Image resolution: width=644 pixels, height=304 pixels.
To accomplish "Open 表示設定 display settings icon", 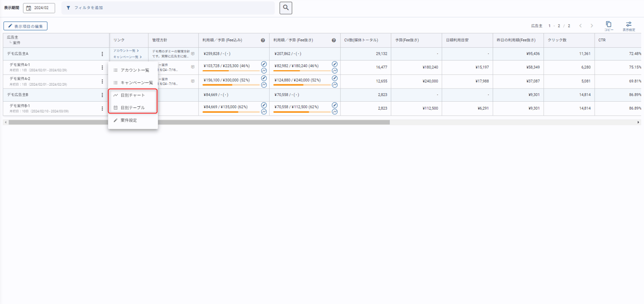I will (x=628, y=25).
